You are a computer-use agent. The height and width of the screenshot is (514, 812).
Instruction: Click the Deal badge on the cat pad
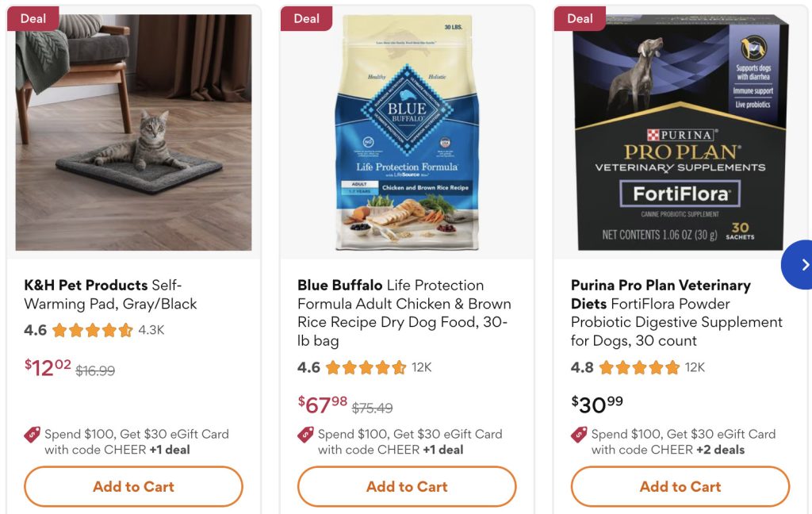pyautogui.click(x=33, y=18)
